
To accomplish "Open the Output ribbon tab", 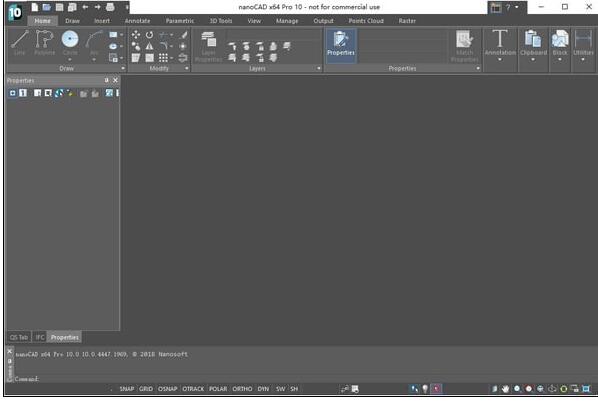I will tap(323, 21).
